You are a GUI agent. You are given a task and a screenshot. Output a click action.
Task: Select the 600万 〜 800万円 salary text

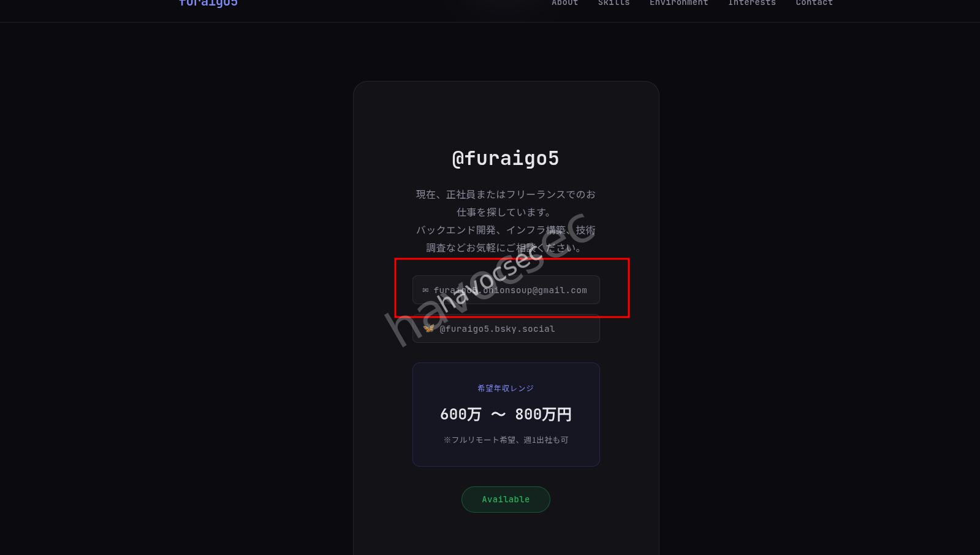(x=506, y=415)
